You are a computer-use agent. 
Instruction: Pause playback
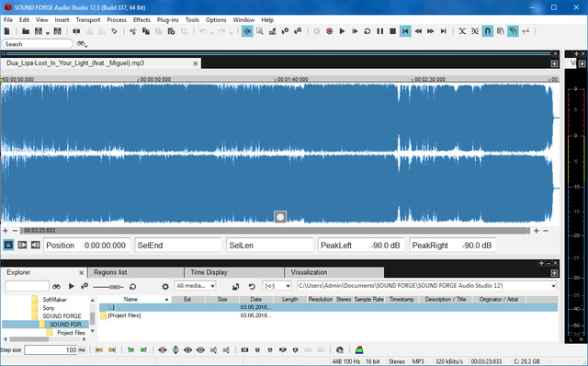[379, 31]
